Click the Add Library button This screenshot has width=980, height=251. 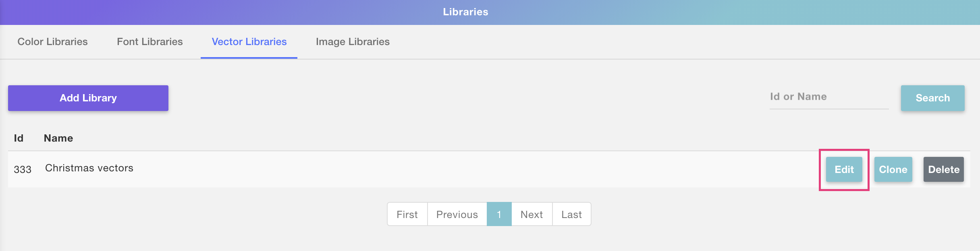[88, 98]
